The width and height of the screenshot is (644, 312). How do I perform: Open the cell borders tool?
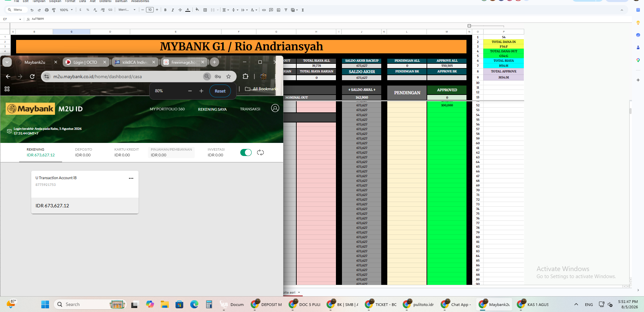205,10
